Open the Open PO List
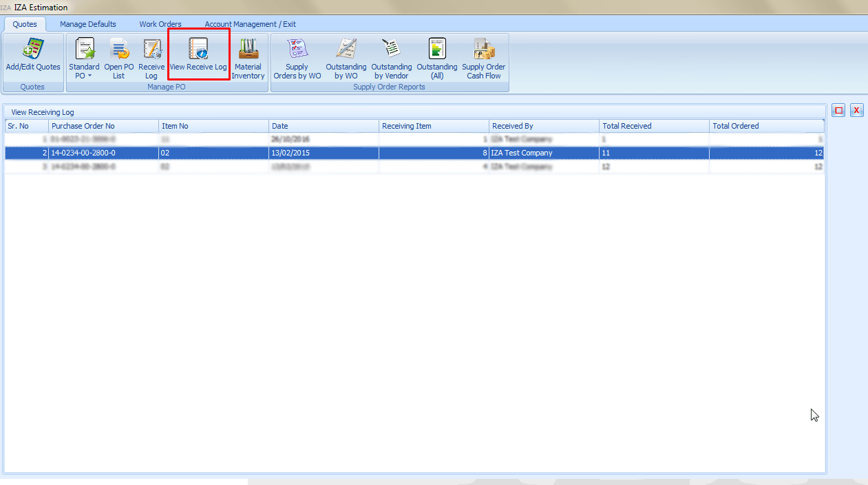 [x=119, y=58]
